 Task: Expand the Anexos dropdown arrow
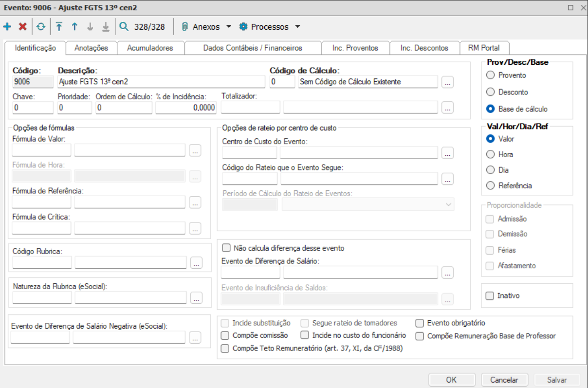(229, 27)
